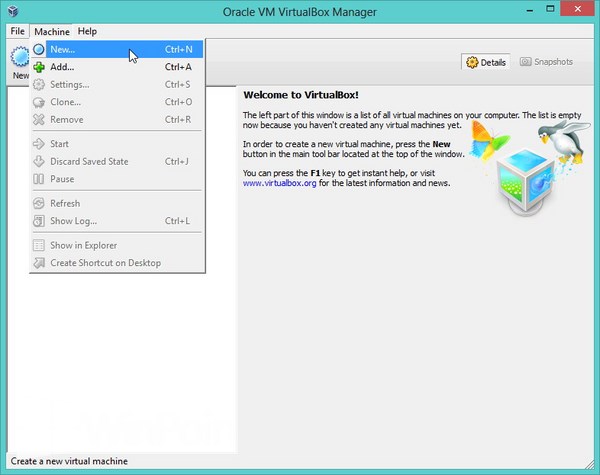Click the VirtualBox cube icon in title bar
The width and height of the screenshot is (600, 475).
tap(13, 11)
